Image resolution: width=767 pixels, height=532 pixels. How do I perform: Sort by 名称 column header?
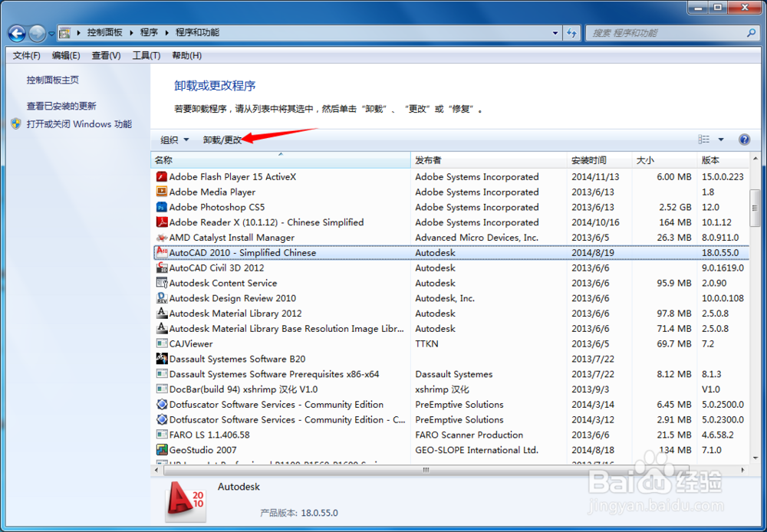(x=280, y=160)
